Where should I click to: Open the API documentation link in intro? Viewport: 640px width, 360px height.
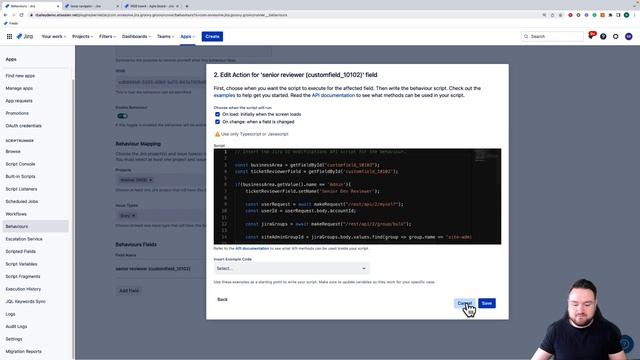[x=333, y=95]
